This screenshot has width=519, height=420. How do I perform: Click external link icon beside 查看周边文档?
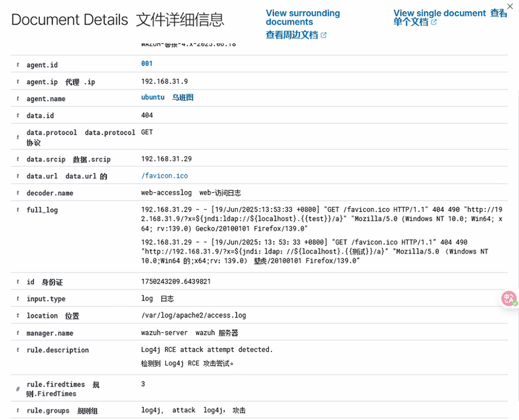[323, 35]
